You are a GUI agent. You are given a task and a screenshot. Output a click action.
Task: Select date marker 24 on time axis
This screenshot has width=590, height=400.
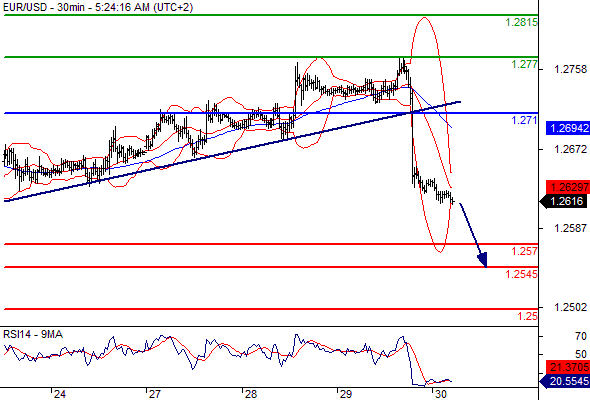click(x=60, y=394)
